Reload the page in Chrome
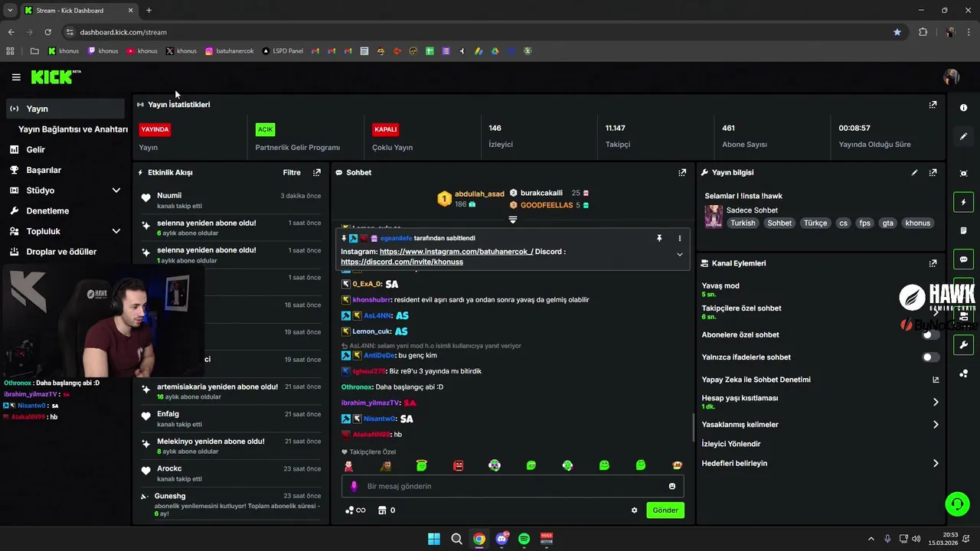The image size is (980, 551). click(47, 32)
